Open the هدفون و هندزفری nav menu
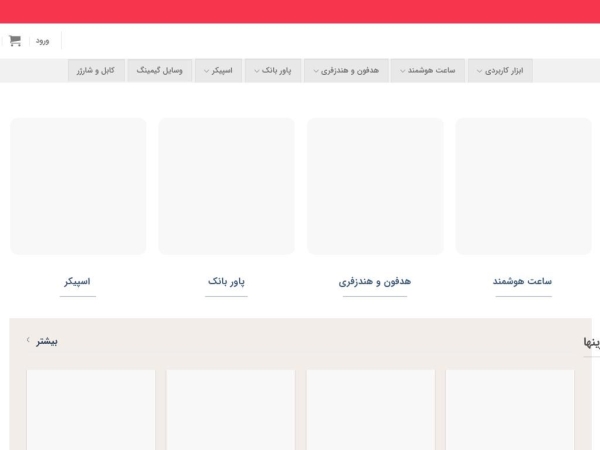 click(x=346, y=70)
